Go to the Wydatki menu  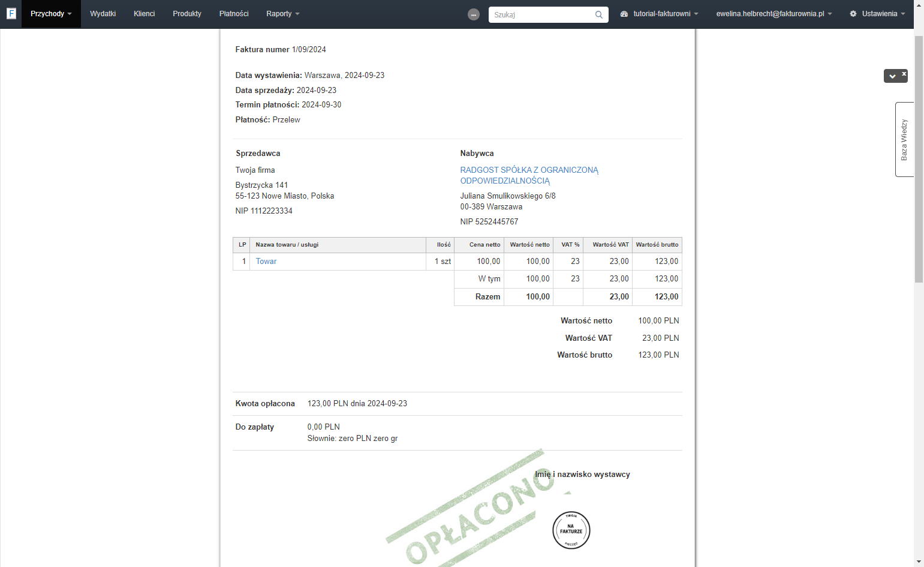click(103, 14)
